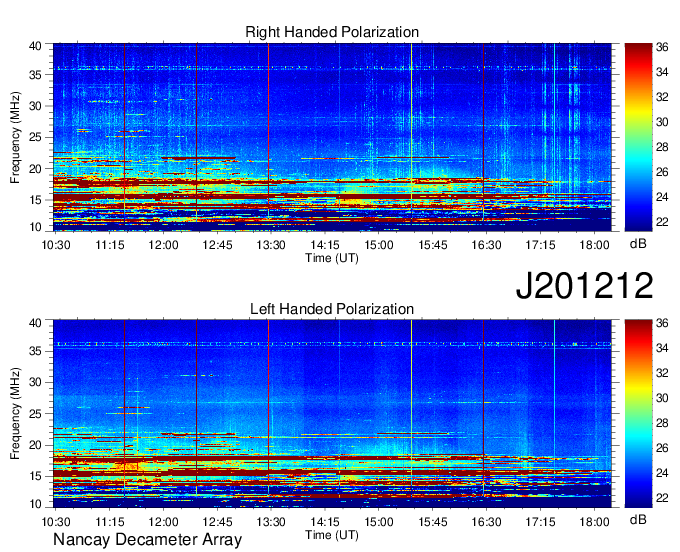This screenshot has width=680, height=552.
Task: Click the 25 frequency tick on the upper plot
Action: pyautogui.click(x=35, y=137)
